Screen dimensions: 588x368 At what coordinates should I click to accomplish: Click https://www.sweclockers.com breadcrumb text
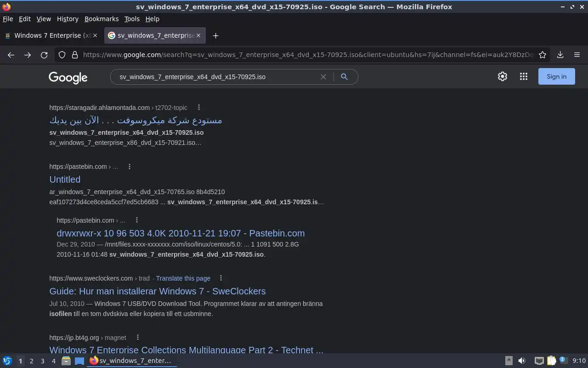pos(91,278)
